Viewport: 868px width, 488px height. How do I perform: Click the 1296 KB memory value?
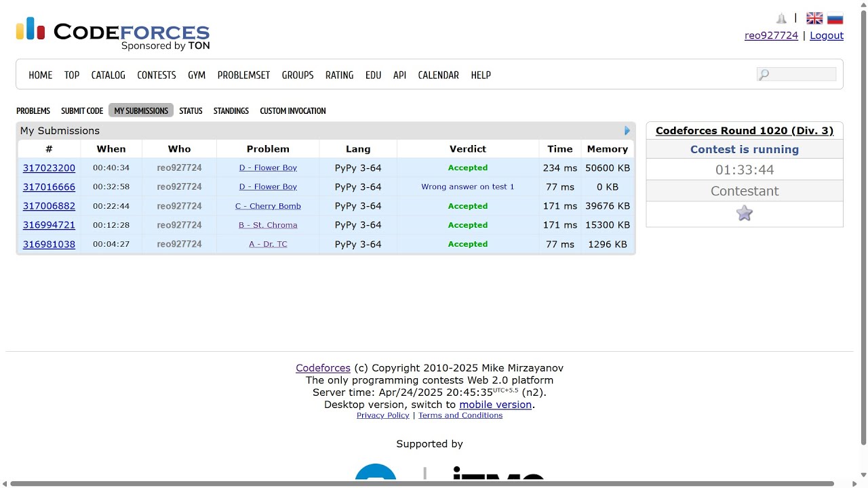608,244
